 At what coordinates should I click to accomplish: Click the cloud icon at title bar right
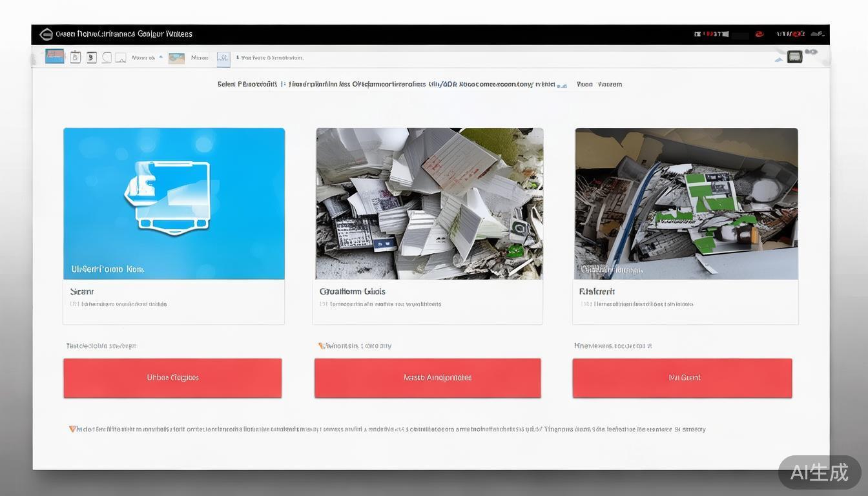[817, 34]
